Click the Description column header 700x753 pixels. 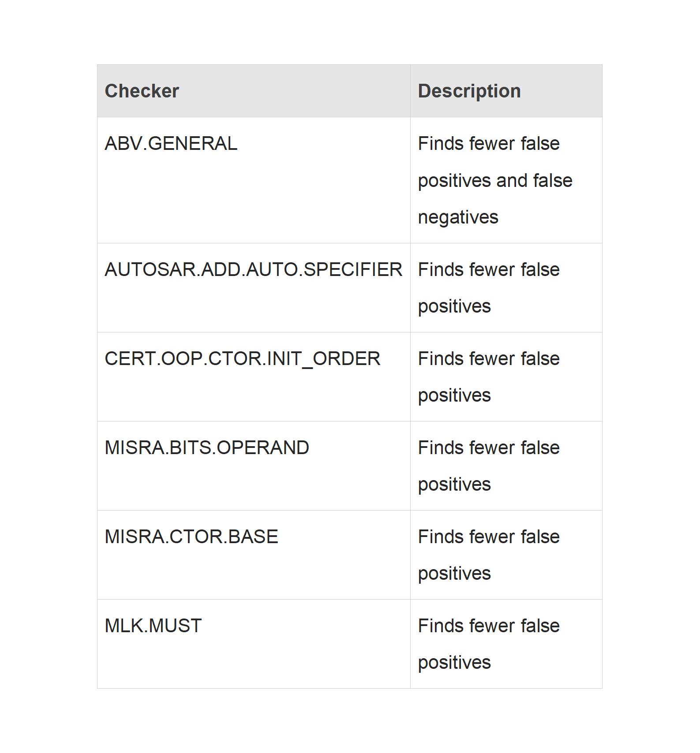pyautogui.click(x=469, y=91)
